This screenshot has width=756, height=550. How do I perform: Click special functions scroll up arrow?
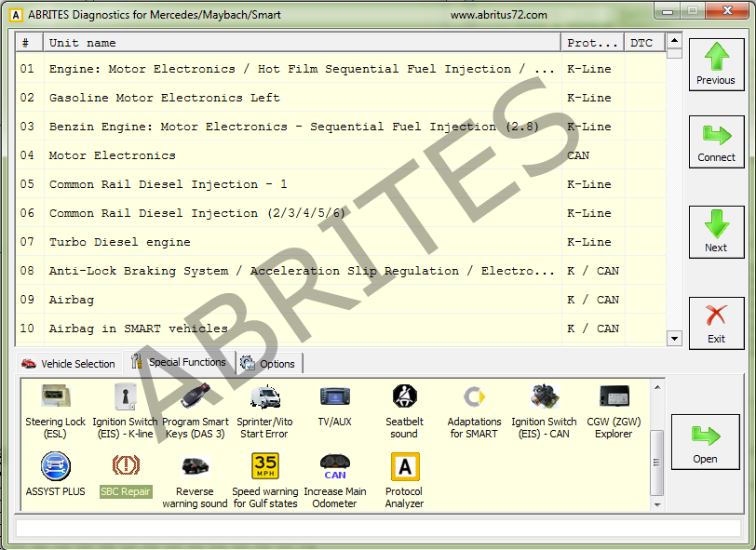(x=656, y=387)
